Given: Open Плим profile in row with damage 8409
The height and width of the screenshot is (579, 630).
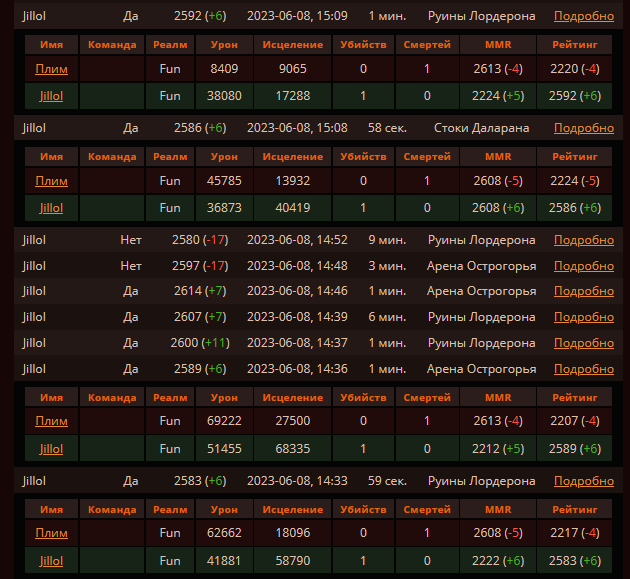Looking at the screenshot, I should (51, 69).
